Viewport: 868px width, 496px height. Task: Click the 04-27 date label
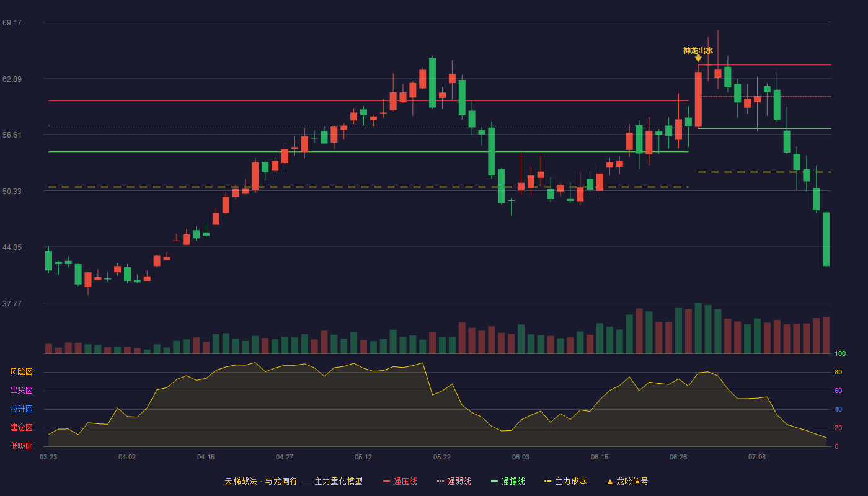click(285, 457)
